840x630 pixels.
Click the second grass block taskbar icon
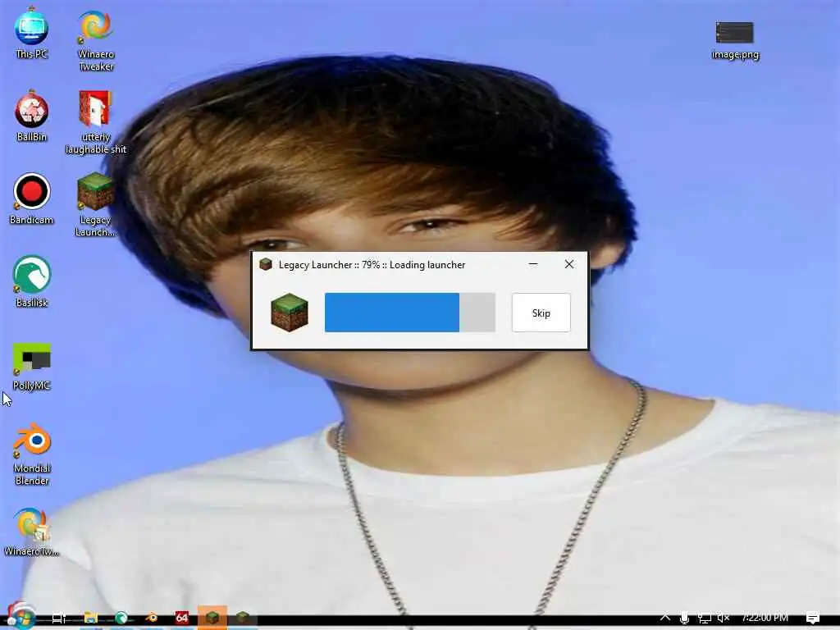coord(243,618)
